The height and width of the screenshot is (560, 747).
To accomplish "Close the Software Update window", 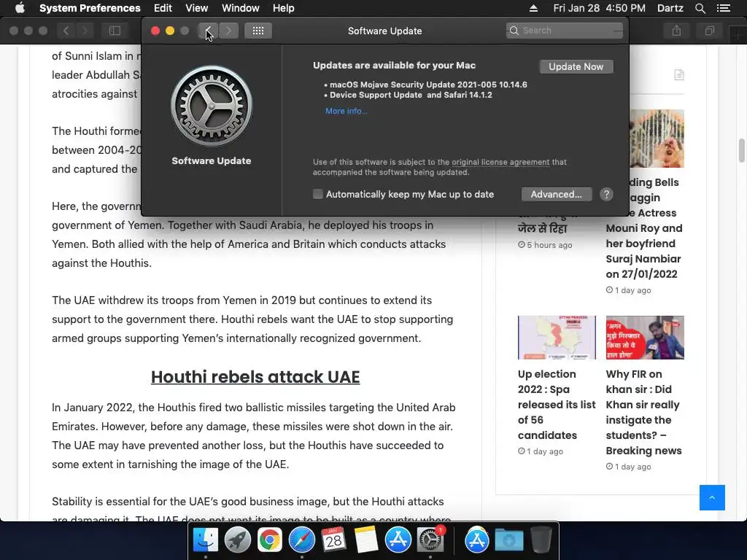I will (155, 31).
